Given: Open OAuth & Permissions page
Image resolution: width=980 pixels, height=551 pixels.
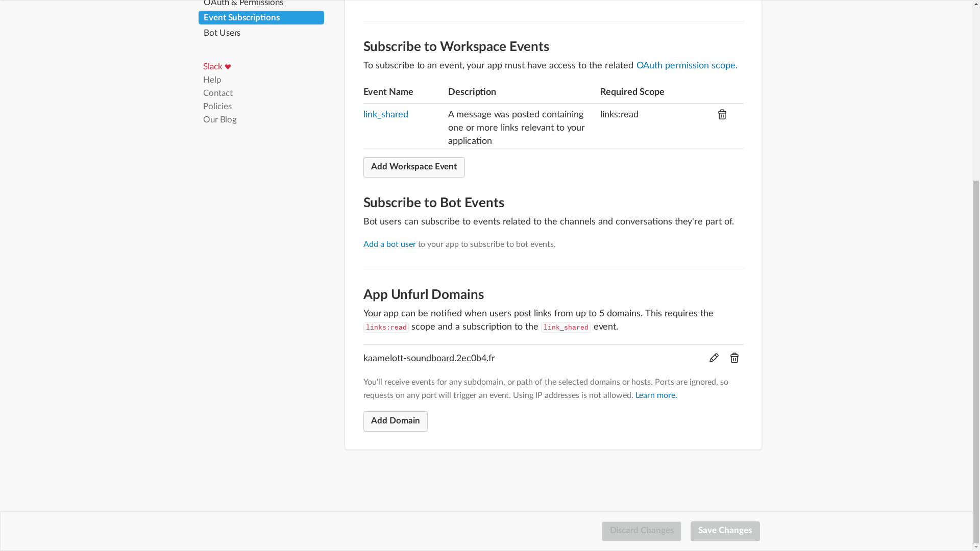Looking at the screenshot, I should (243, 4).
